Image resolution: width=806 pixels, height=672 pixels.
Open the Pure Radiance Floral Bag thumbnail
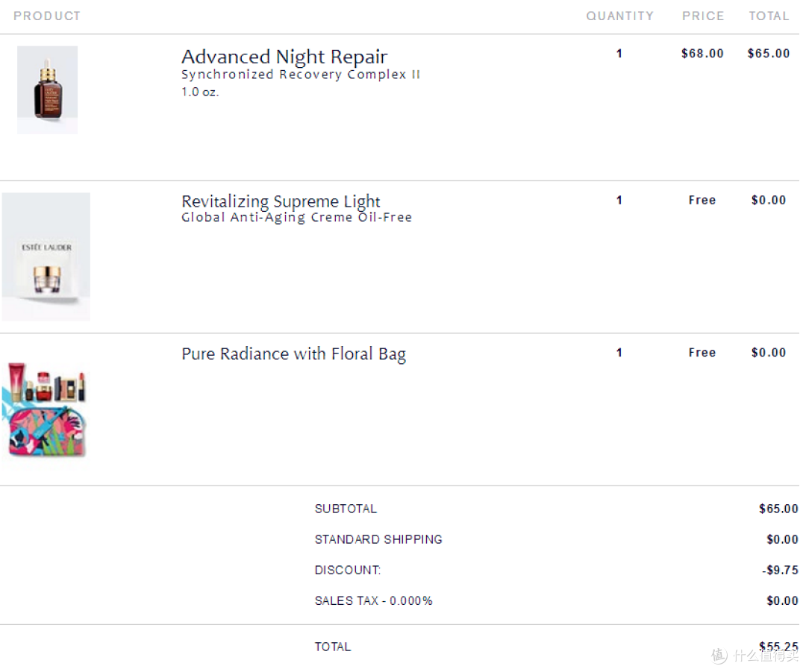[46, 410]
